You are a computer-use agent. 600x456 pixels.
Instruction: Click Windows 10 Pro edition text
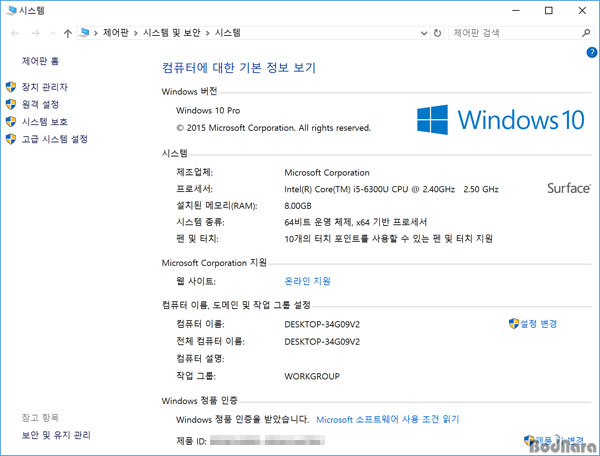coord(208,111)
